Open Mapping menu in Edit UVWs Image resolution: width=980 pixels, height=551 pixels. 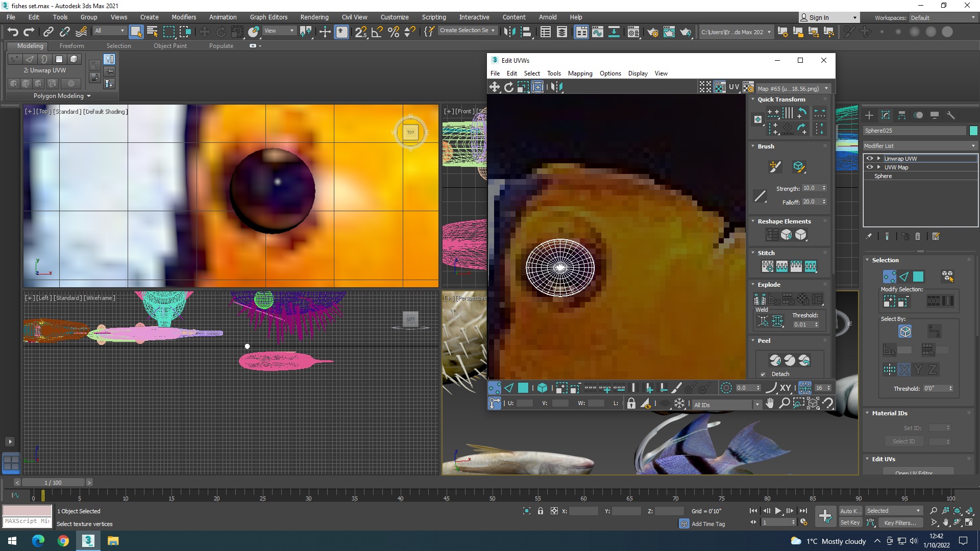580,73
